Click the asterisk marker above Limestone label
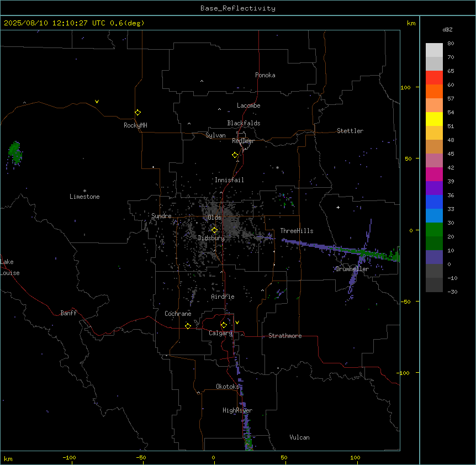476x465 pixels. pyautogui.click(x=84, y=191)
